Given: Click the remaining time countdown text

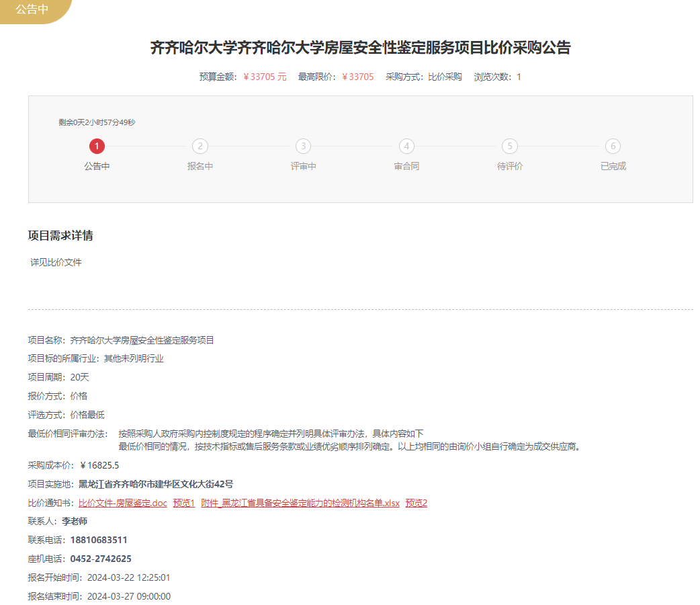Looking at the screenshot, I should coord(97,122).
